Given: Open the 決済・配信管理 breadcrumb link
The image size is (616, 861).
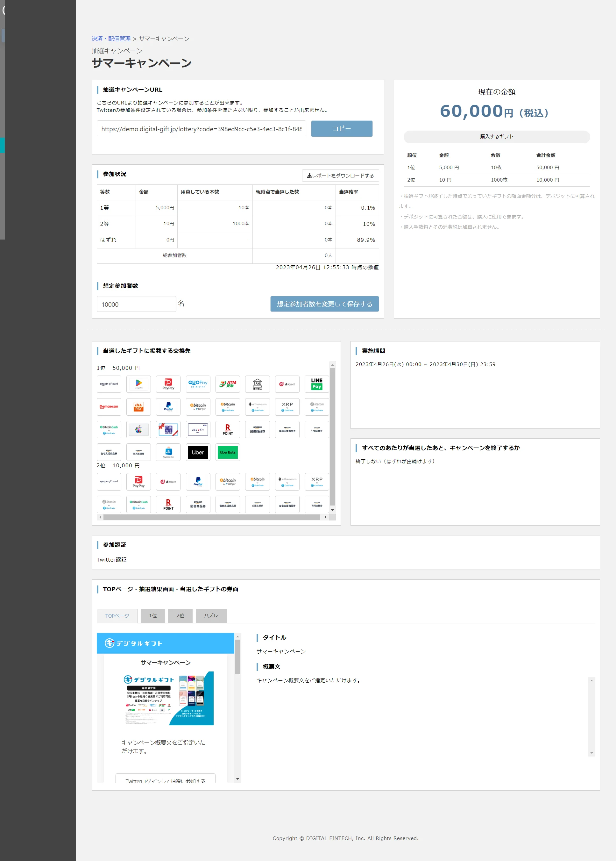Looking at the screenshot, I should [x=111, y=39].
